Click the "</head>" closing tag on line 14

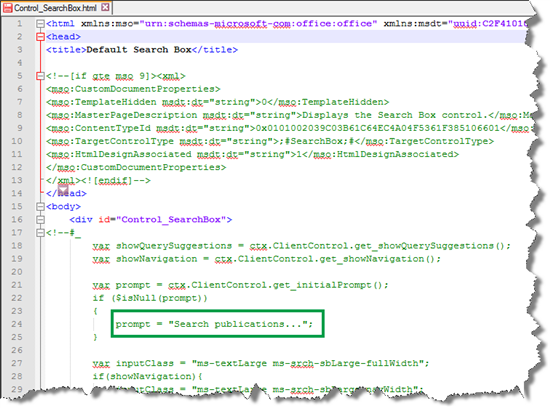coord(66,193)
